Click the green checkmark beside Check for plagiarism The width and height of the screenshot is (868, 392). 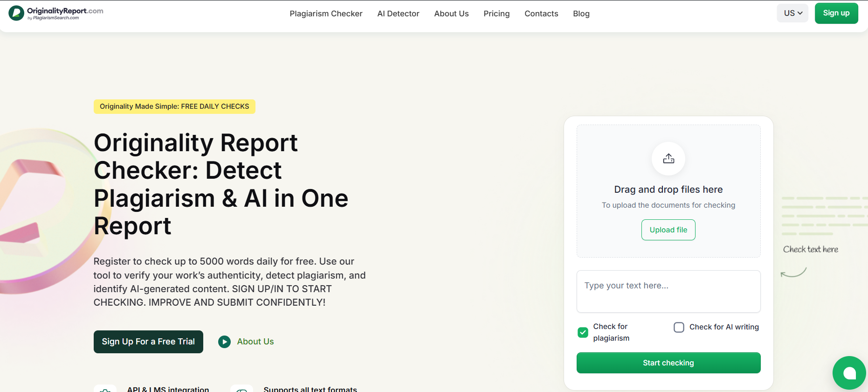582,332
